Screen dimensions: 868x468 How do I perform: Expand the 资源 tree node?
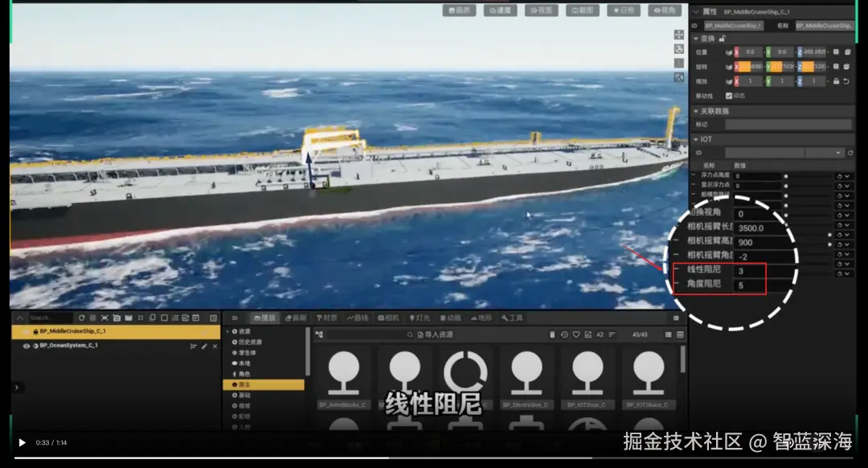tap(227, 331)
